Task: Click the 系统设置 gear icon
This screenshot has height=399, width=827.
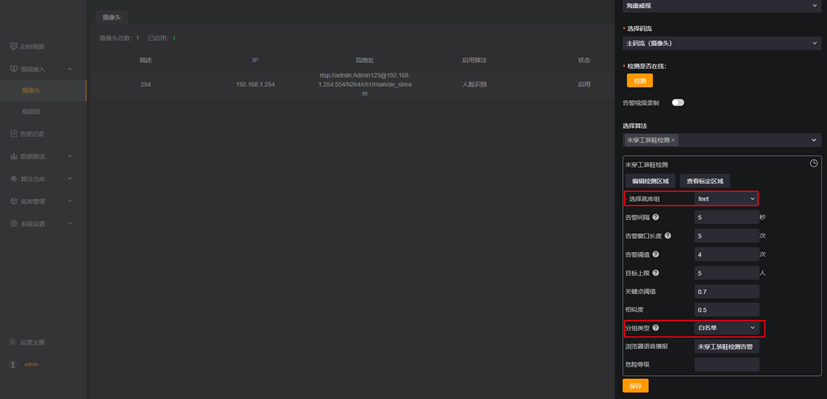Action: [14, 223]
